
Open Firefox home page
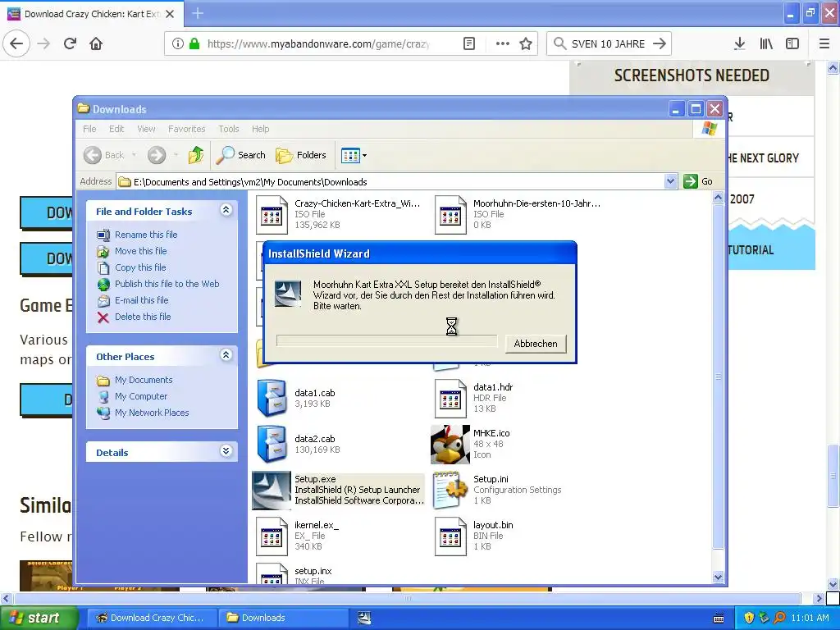[x=96, y=43]
